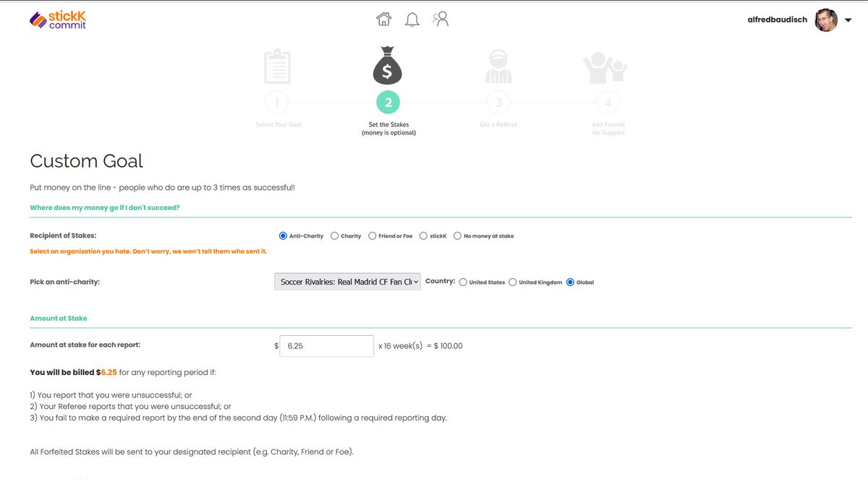868x480 pixels.
Task: Click the money bag stakes icon
Action: pos(388,65)
